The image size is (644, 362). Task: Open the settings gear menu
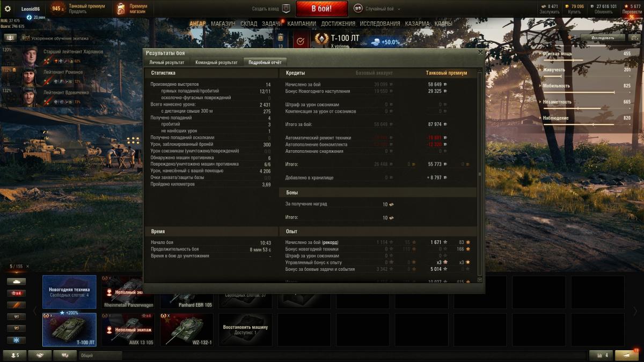click(x=8, y=9)
